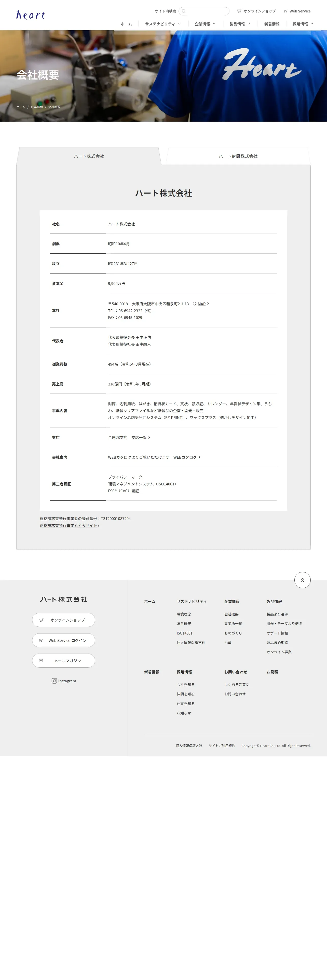This screenshot has height=980, width=327.
Task: Open 製品情報 top navigation item
Action: pyautogui.click(x=237, y=24)
